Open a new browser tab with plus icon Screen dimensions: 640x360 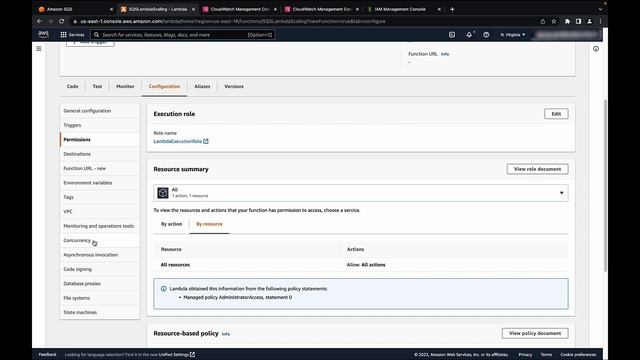pos(452,9)
